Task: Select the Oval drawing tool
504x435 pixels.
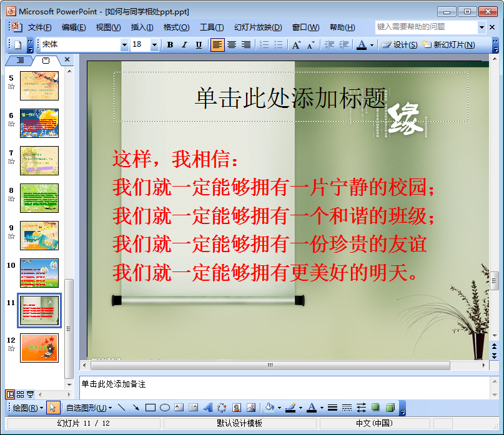Action: (x=165, y=408)
